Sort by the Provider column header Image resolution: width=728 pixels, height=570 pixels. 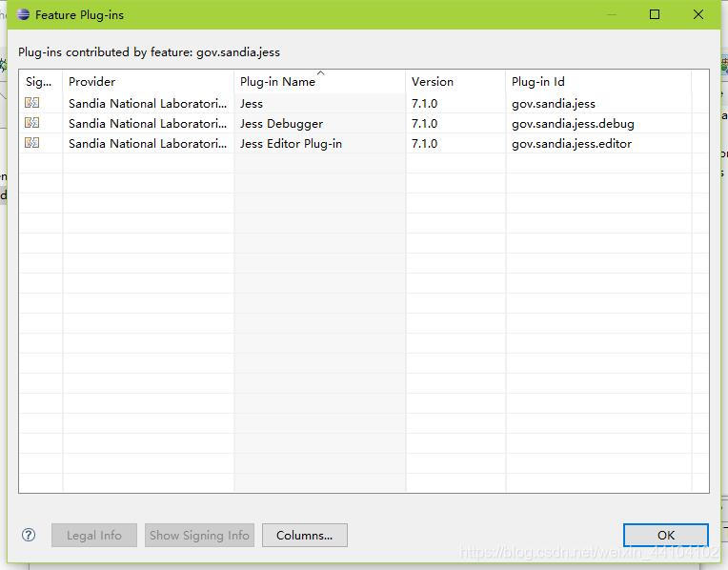tap(148, 82)
